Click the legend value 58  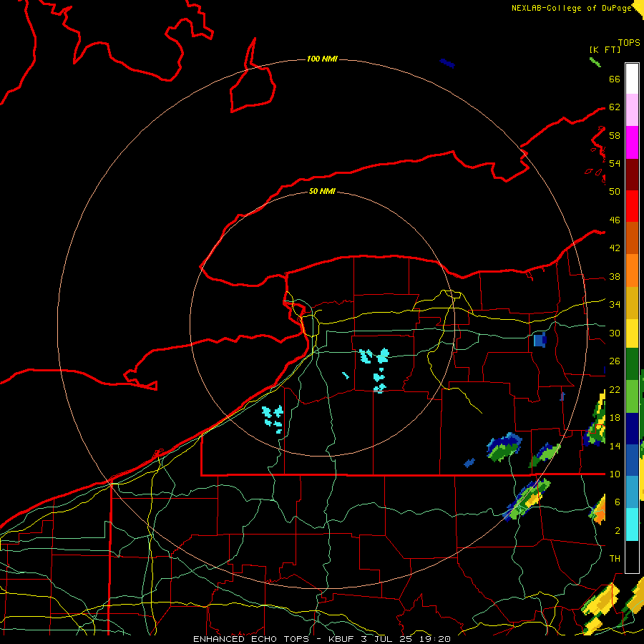pyautogui.click(x=615, y=135)
